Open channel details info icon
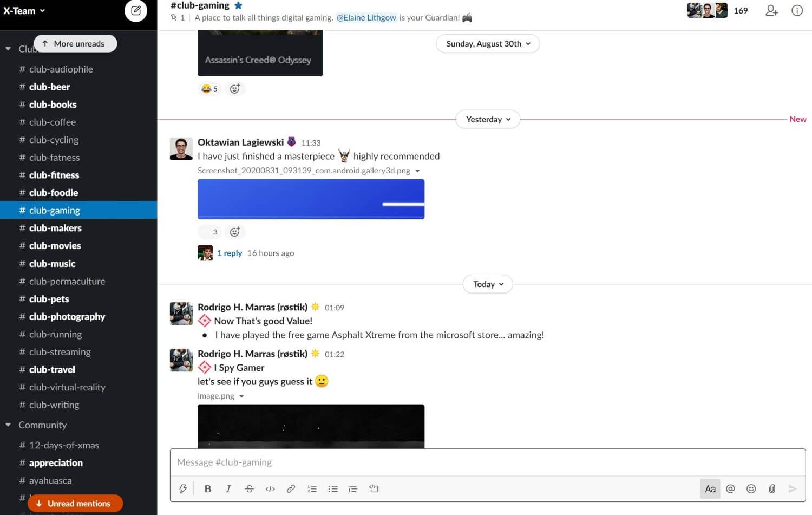812x515 pixels. [x=797, y=10]
